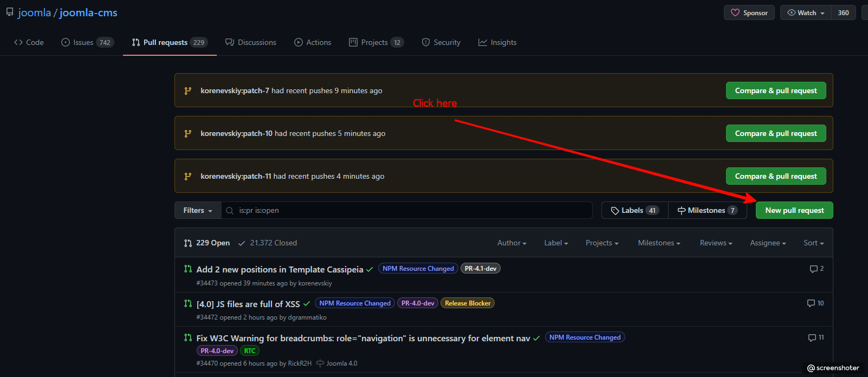Open the joomla organization link
Viewport: 868px width, 377px height.
pyautogui.click(x=34, y=12)
